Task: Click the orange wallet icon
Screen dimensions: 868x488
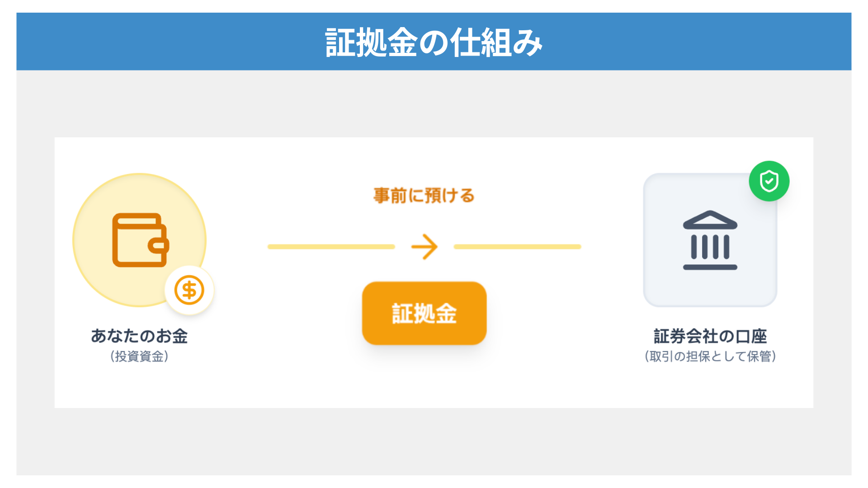Action: click(x=140, y=240)
